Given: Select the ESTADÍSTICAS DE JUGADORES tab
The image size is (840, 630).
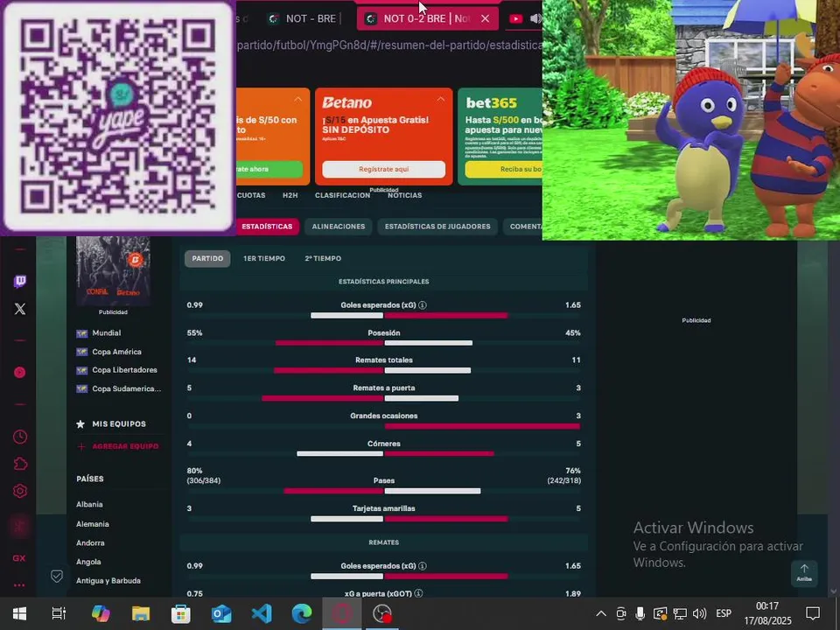Looking at the screenshot, I should pyautogui.click(x=437, y=227).
